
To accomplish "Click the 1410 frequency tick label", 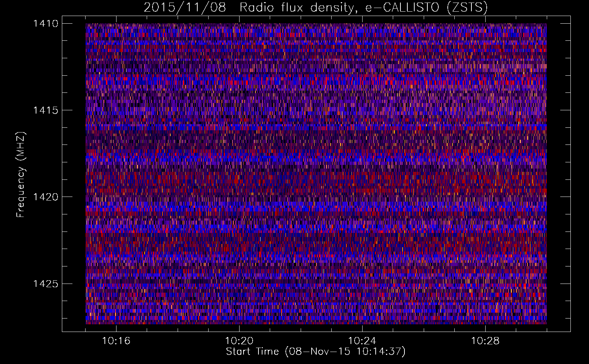I will coord(46,24).
